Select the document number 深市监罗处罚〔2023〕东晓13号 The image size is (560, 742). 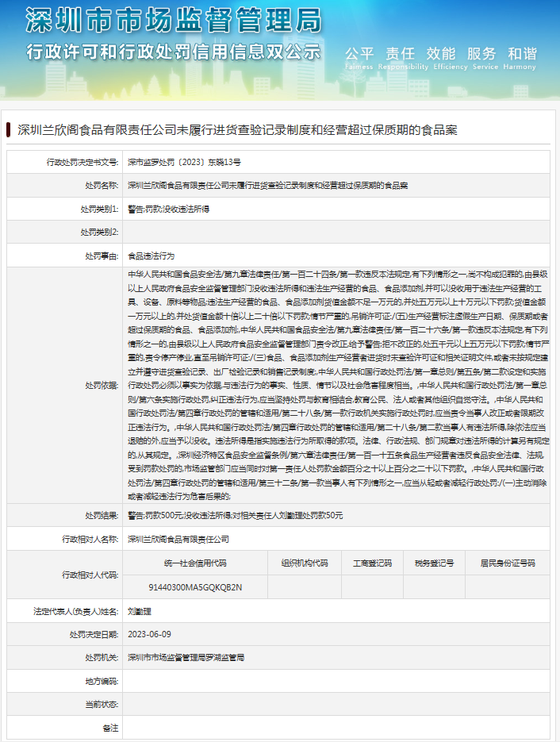184,163
